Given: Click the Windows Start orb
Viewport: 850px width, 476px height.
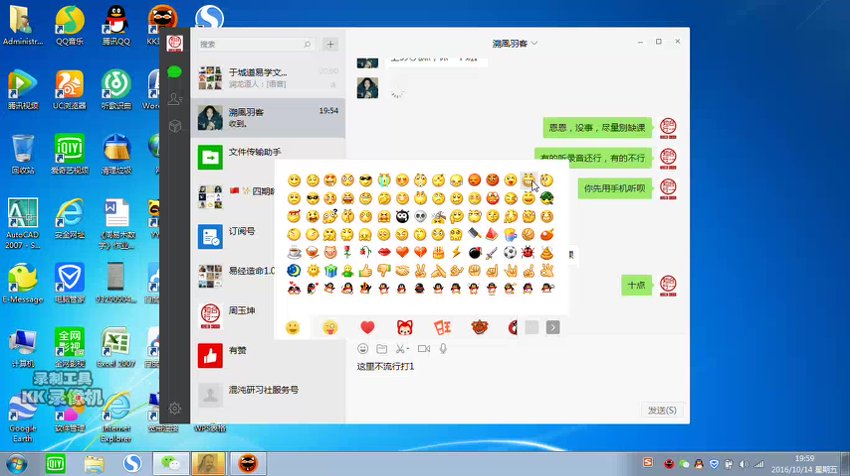Looking at the screenshot, I should click(16, 464).
